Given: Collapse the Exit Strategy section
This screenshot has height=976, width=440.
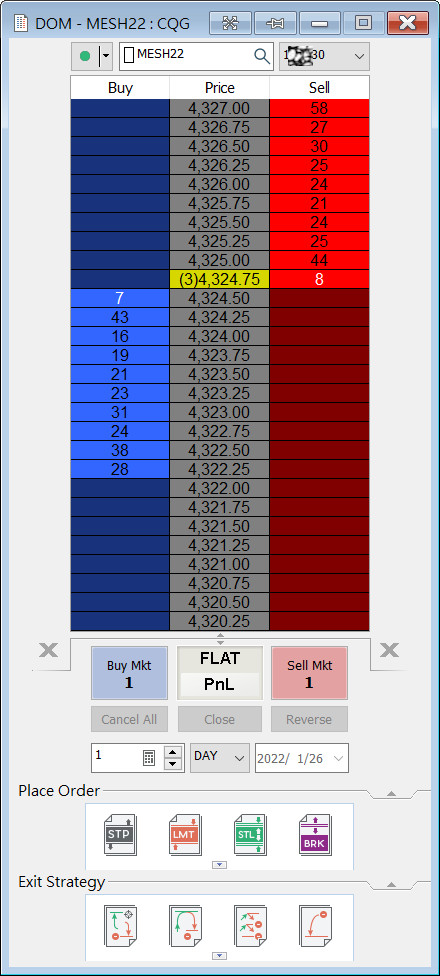Looking at the screenshot, I should click(x=391, y=884).
